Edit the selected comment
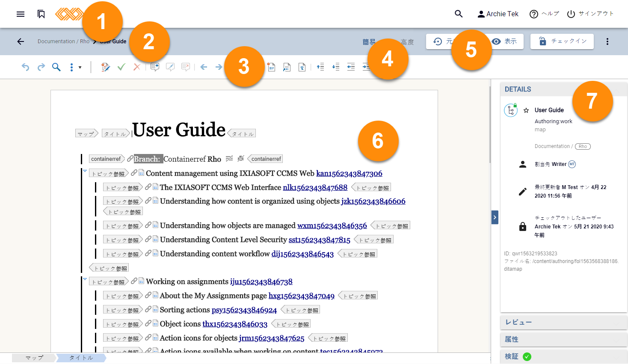The width and height of the screenshot is (628, 364). click(170, 67)
